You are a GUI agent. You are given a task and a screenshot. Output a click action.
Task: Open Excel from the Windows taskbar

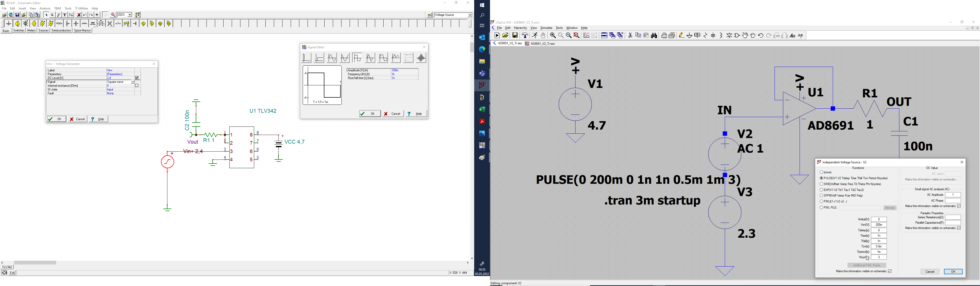(x=482, y=109)
